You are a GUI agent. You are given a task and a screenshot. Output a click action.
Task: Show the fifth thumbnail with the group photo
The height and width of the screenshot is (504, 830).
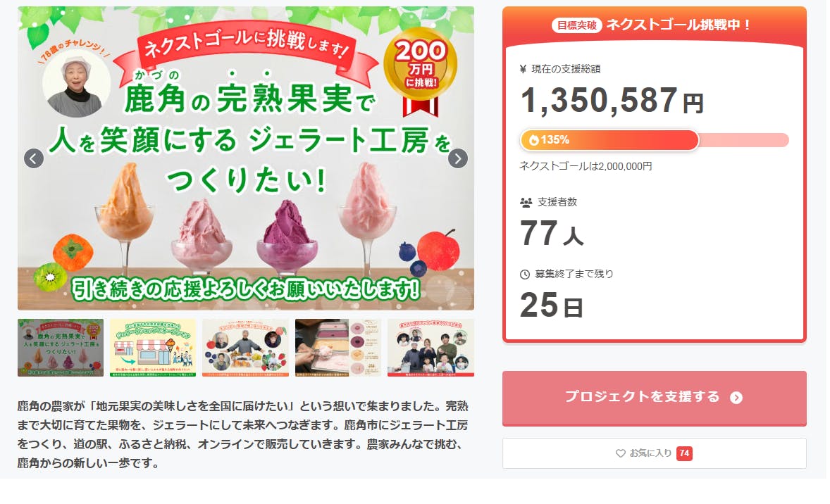431,348
